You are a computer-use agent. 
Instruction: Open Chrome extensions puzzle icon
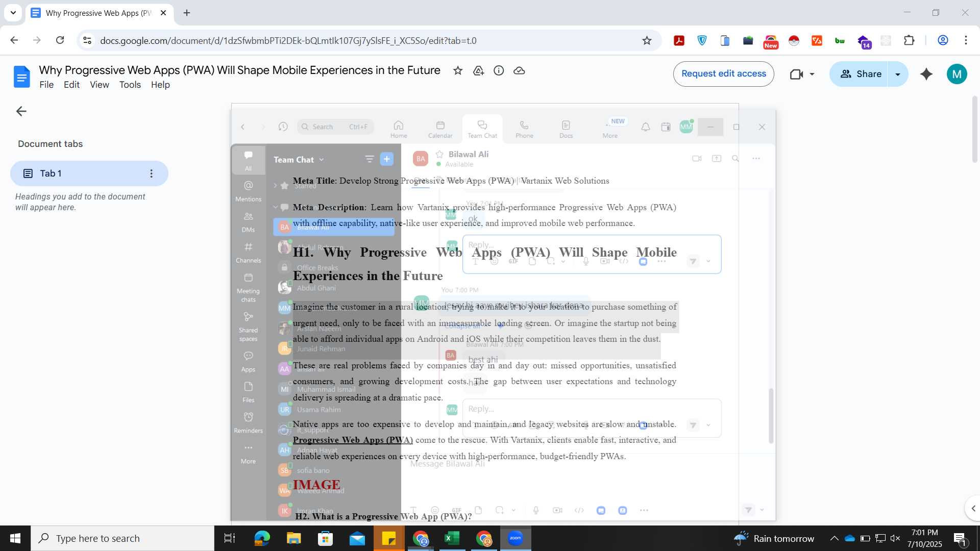point(909,40)
